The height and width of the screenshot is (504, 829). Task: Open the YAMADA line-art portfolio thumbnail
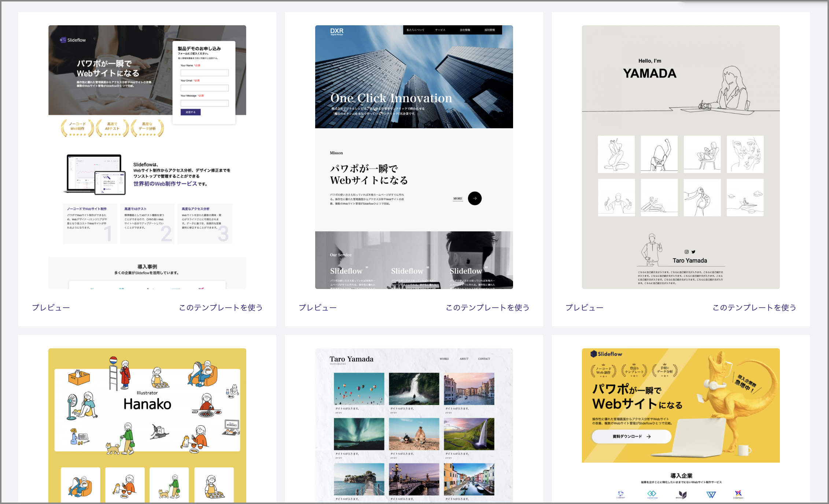click(x=681, y=157)
